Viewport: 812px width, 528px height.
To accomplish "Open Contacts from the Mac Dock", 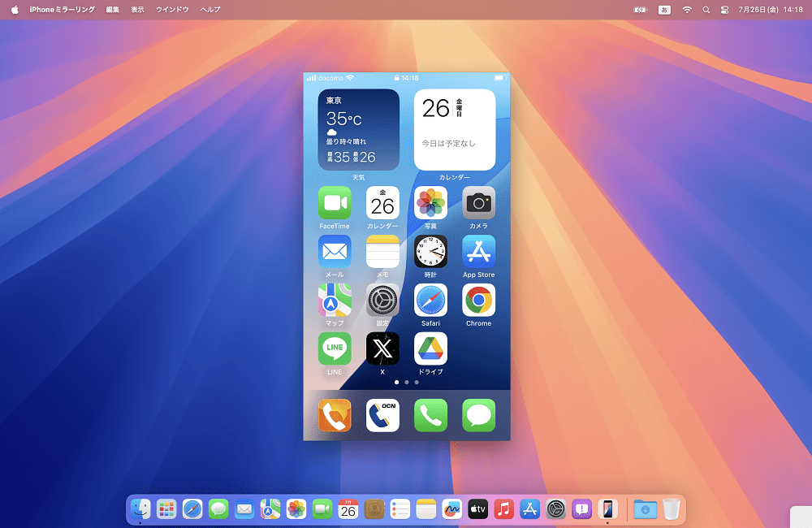I will [374, 509].
